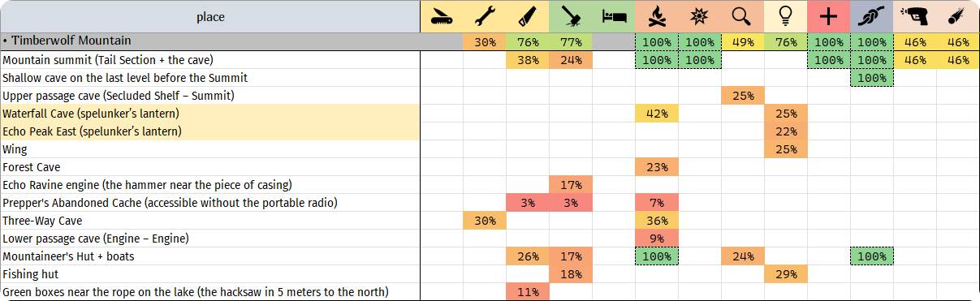Click the bed icon in header
The width and height of the screenshot is (980, 301).
[614, 16]
